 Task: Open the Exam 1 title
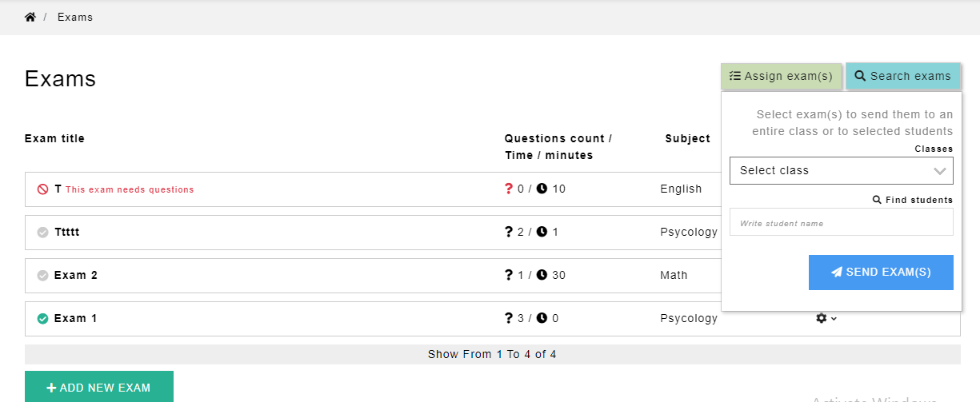pos(76,319)
